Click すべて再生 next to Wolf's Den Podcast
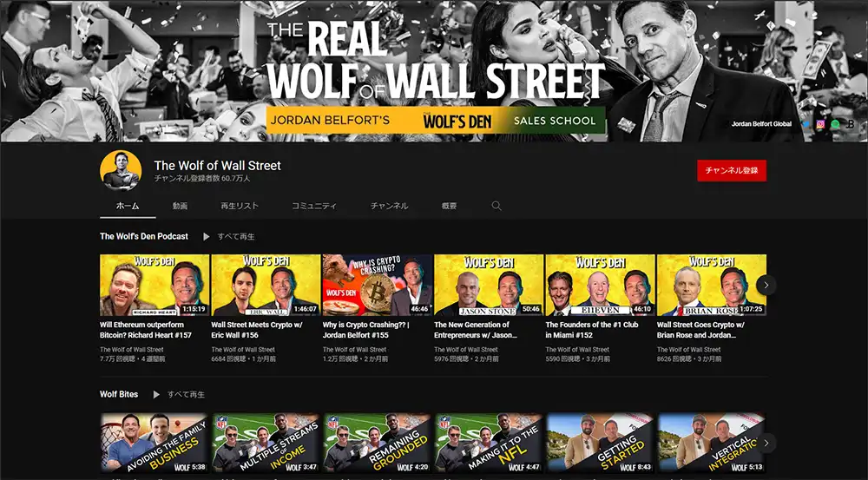Image resolution: width=868 pixels, height=480 pixels. tap(236, 236)
